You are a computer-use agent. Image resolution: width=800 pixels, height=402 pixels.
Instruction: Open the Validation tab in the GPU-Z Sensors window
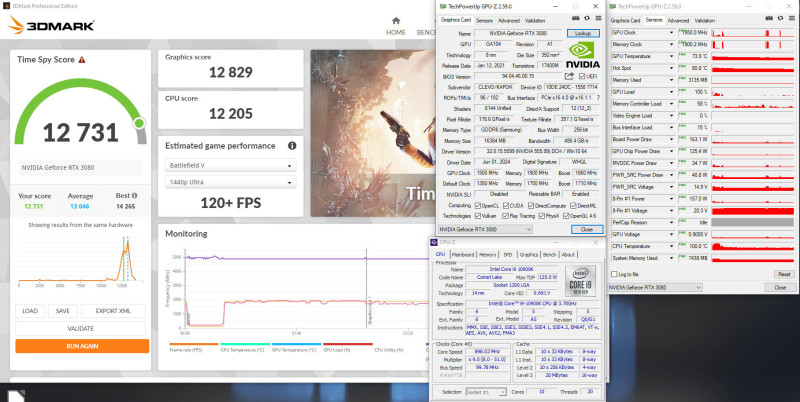[704, 21]
